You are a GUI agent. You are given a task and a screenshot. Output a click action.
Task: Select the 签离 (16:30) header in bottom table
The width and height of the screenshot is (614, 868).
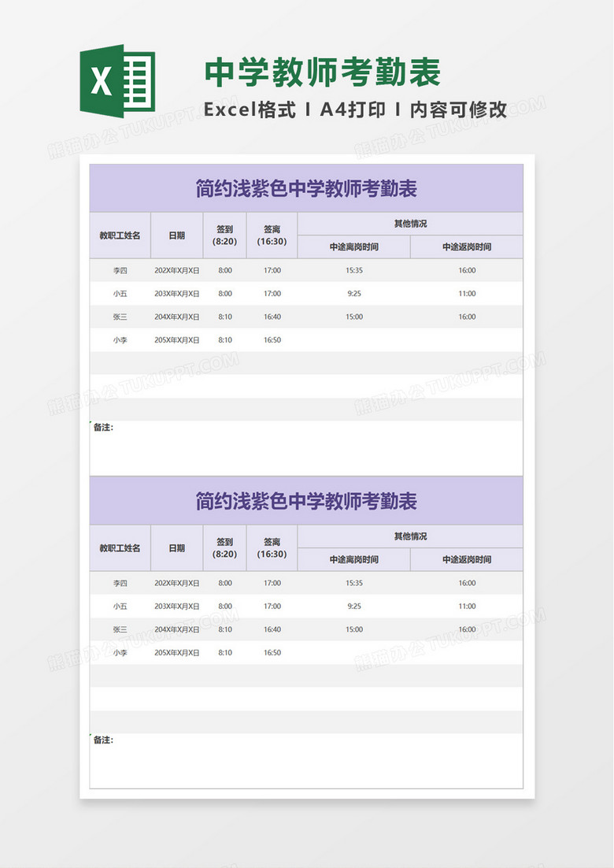[x=272, y=548]
